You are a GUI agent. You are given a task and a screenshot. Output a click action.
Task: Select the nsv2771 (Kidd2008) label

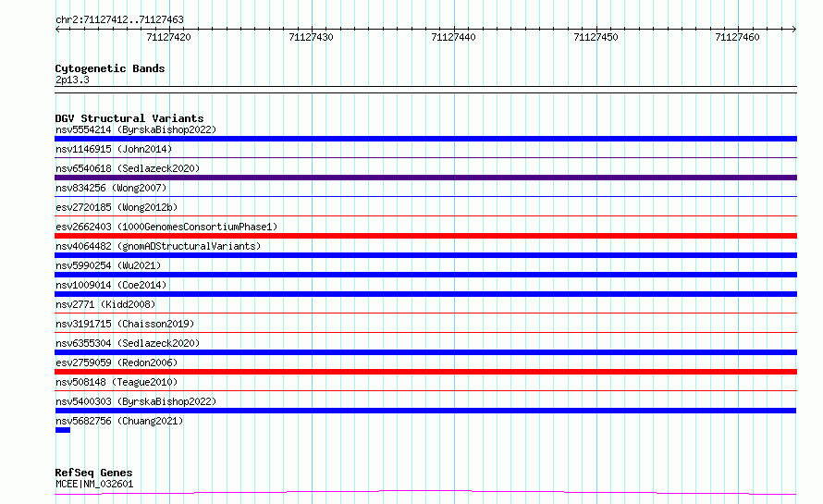(105, 304)
